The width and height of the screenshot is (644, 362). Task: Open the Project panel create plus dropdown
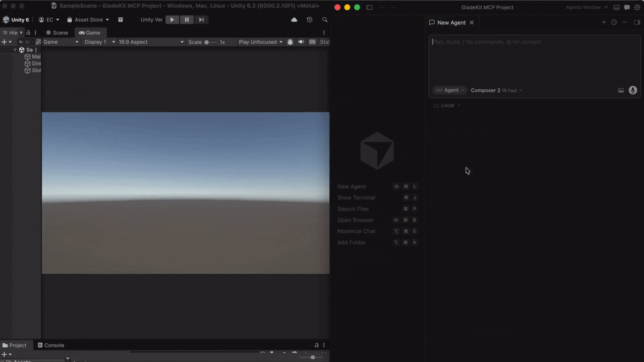point(6,354)
